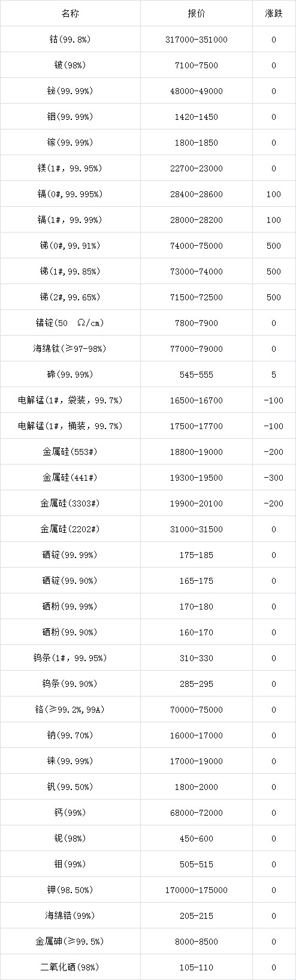The height and width of the screenshot is (980, 296).
Task: Click price 105-110 for 二氧化硒
Action: [196, 967]
